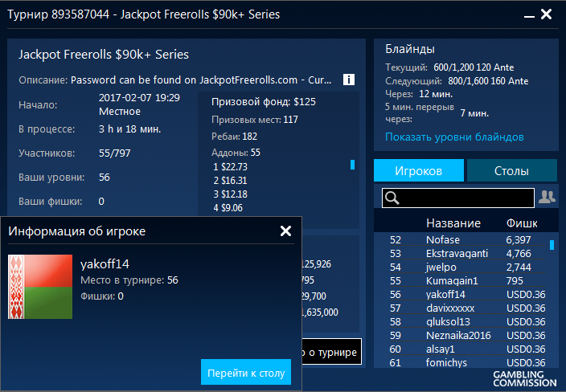Click the Место в турнире: 56 line
Image resolution: width=566 pixels, height=392 pixels.
click(129, 280)
